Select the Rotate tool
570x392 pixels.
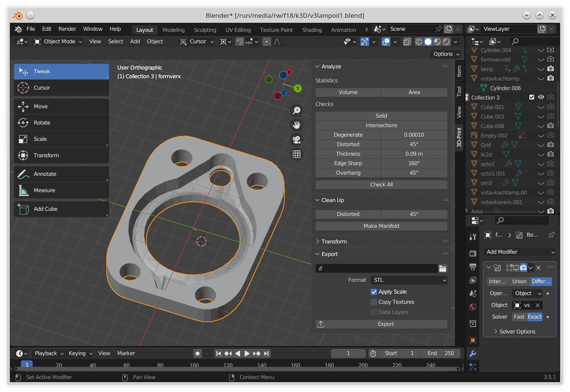pos(42,123)
